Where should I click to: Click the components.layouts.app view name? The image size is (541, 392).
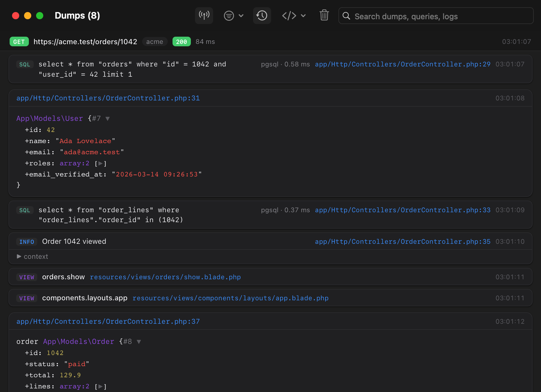85,298
